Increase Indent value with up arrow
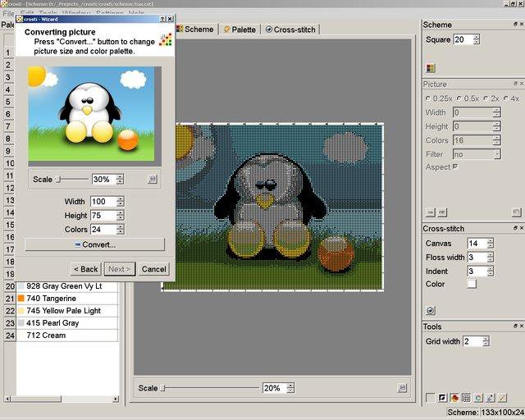This screenshot has width=525, height=420. 491,268
